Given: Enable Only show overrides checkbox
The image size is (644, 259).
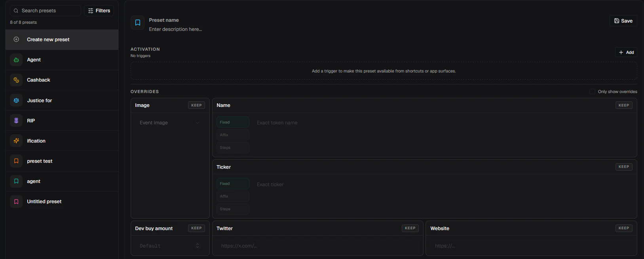Looking at the screenshot, I should (x=592, y=91).
